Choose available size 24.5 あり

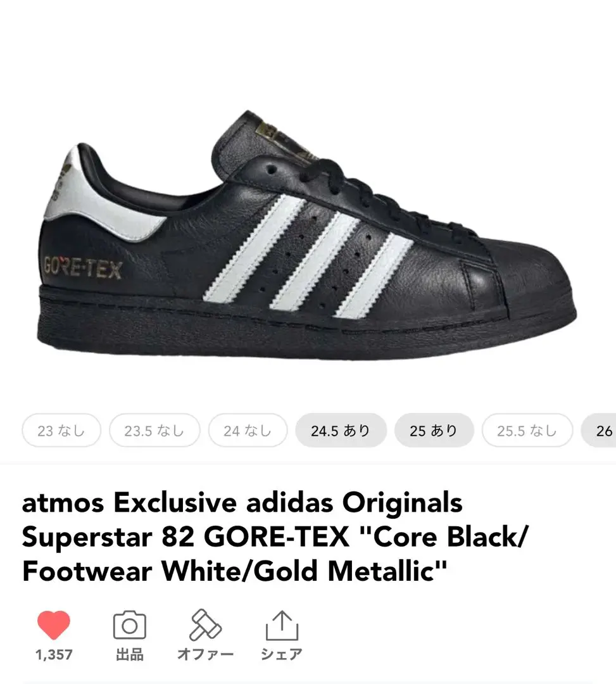pos(341,431)
